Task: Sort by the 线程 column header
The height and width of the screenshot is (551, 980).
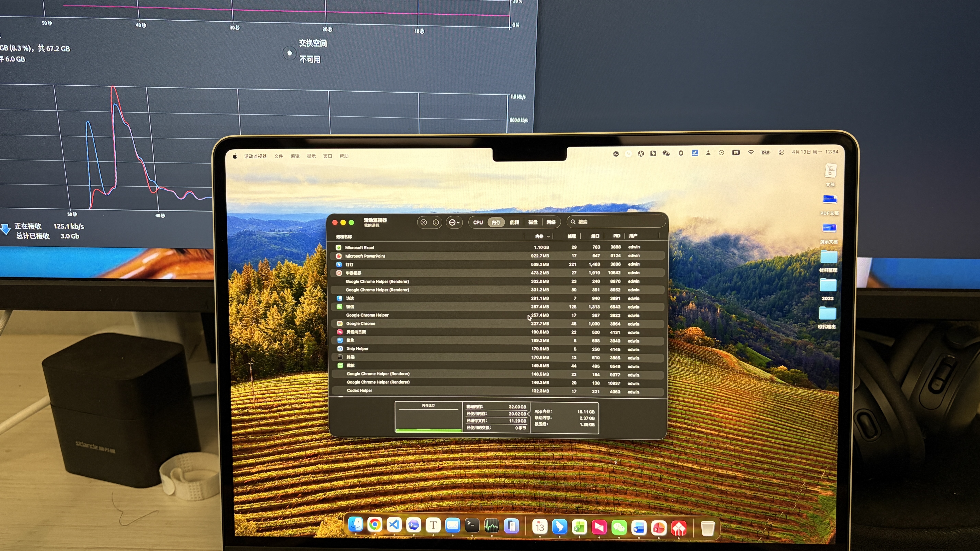Action: tap(571, 236)
